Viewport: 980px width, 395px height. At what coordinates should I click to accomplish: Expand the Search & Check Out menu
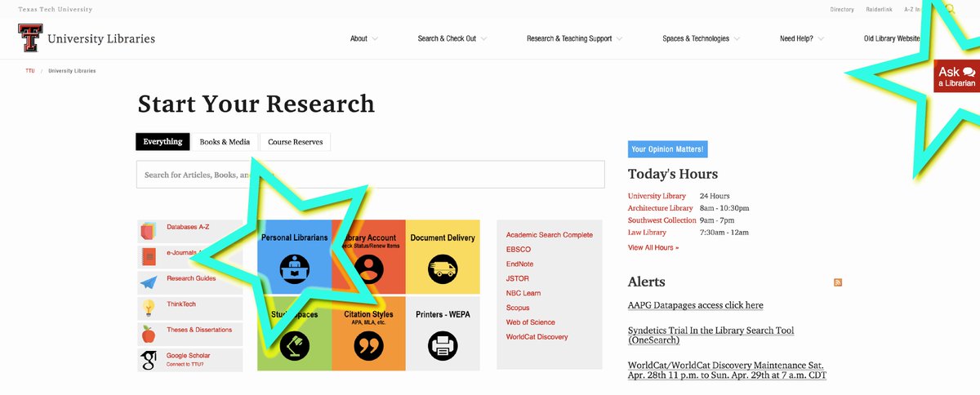tap(452, 38)
